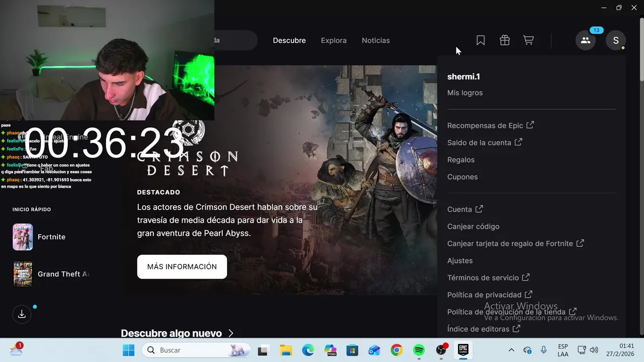This screenshot has width=644, height=362.
Task: Open network display tray icon
Action: click(582, 350)
